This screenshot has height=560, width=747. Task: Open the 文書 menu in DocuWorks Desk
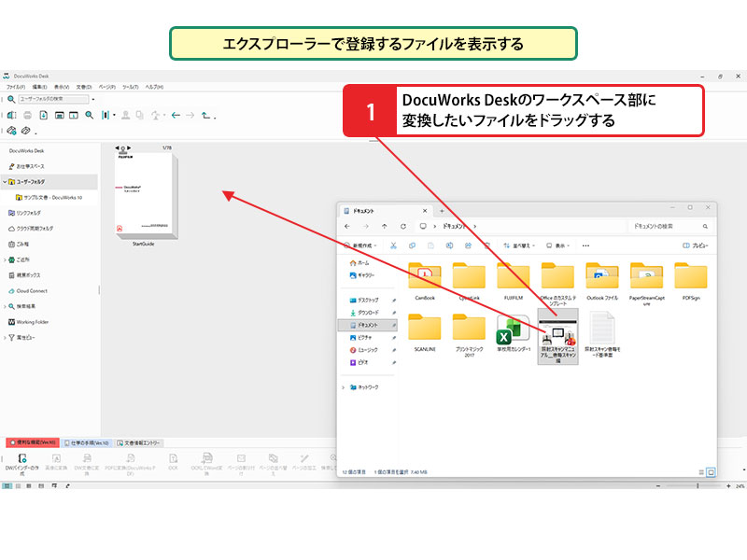(x=84, y=87)
